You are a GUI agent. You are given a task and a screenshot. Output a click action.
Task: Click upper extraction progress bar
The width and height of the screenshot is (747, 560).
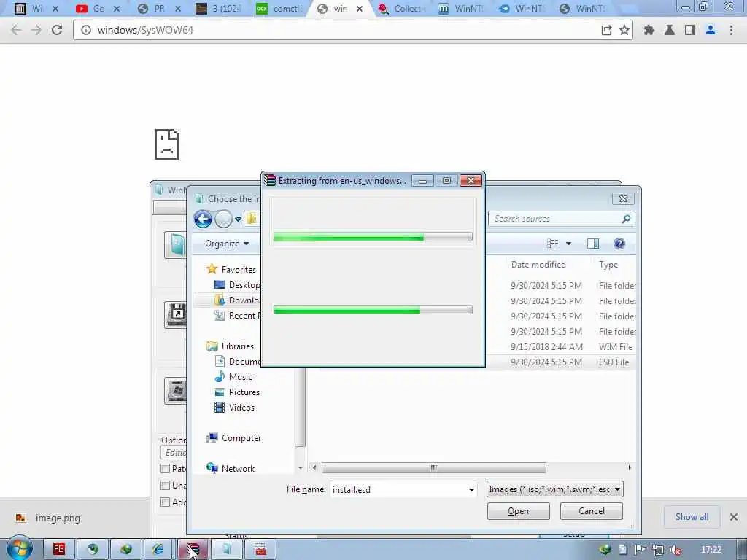point(373,237)
